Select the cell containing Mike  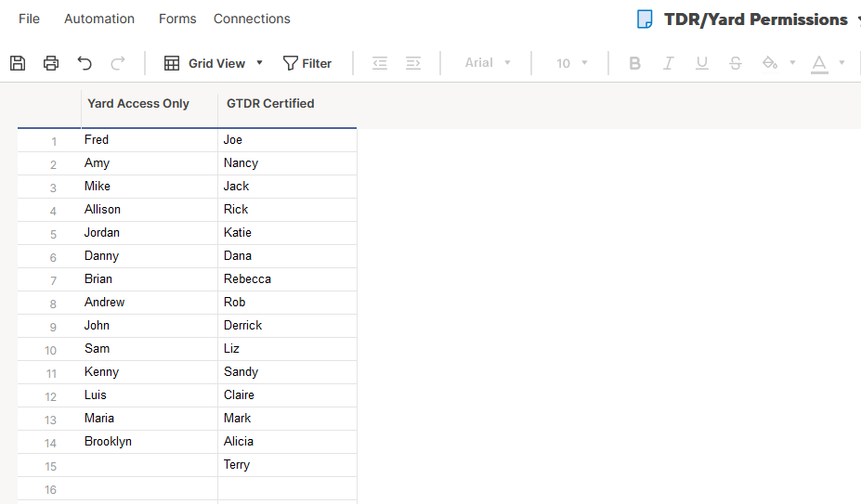click(150, 187)
